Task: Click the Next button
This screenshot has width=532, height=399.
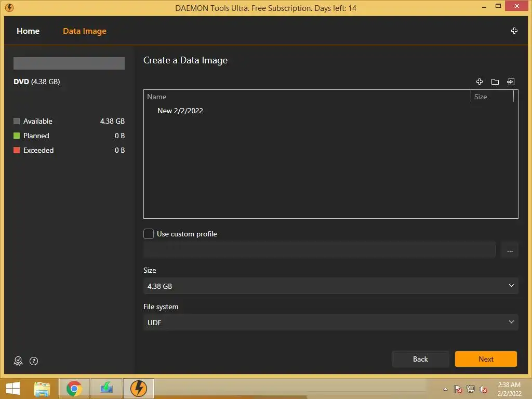Action: tap(486, 359)
